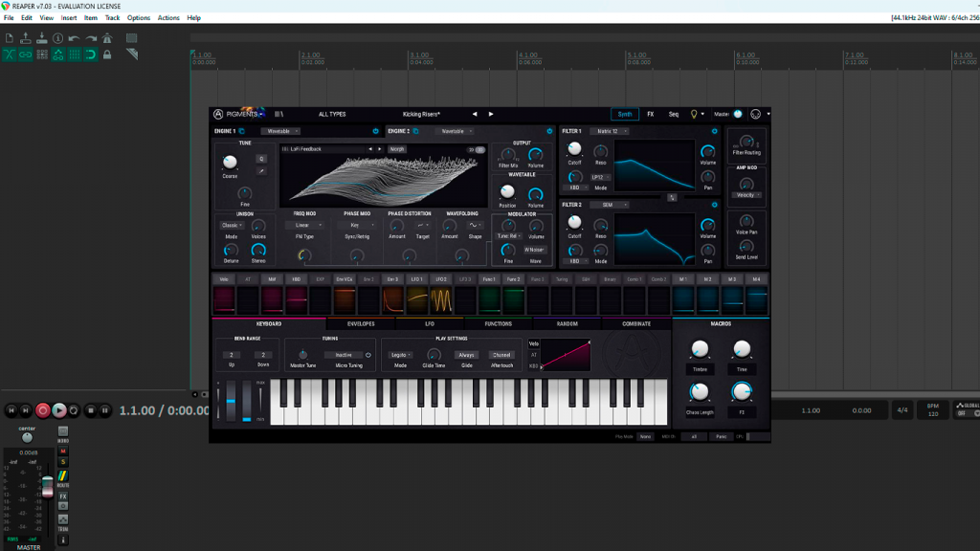Image resolution: width=980 pixels, height=551 pixels.
Task: Open the Help menu
Action: 193,18
